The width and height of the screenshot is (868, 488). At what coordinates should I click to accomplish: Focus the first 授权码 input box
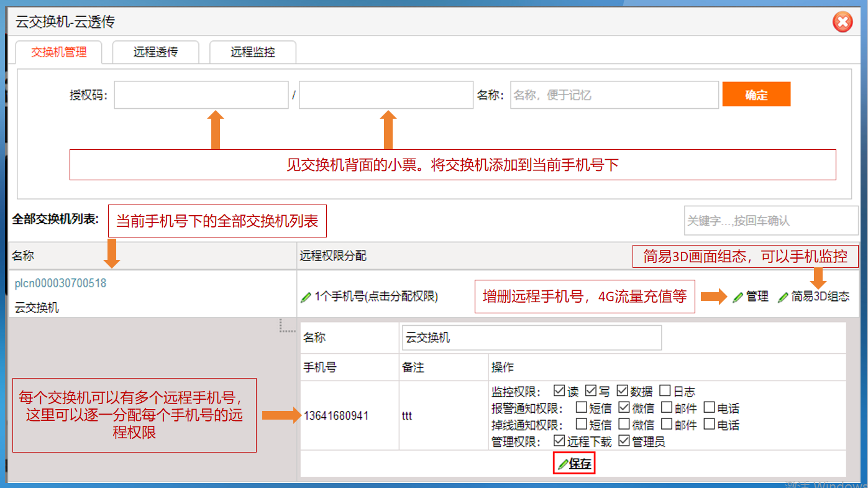[x=201, y=95]
